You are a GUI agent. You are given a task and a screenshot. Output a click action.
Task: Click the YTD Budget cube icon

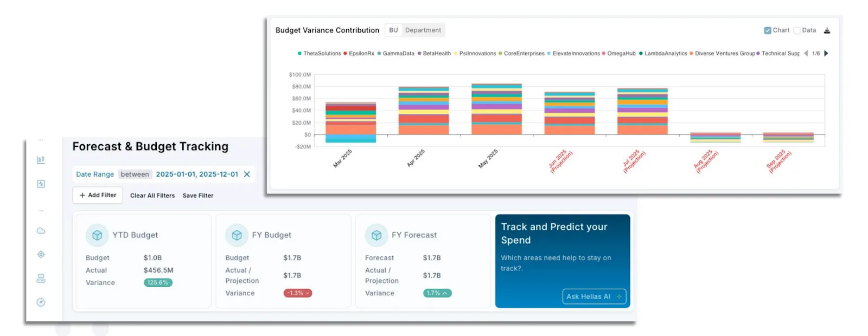point(97,235)
